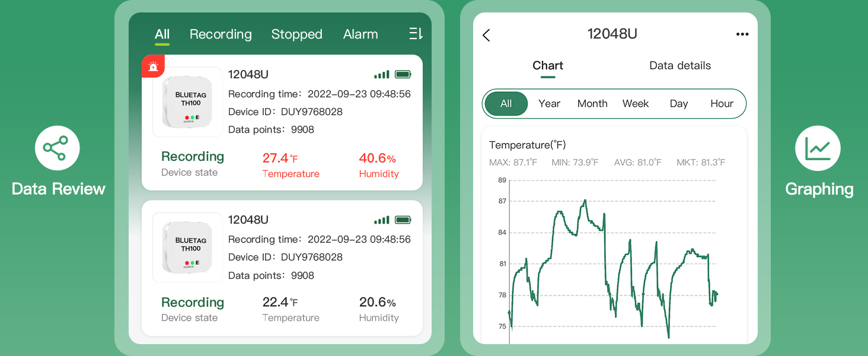Viewport: 868px width, 356px height.
Task: Show the Stopped devices tab
Action: pos(296,34)
